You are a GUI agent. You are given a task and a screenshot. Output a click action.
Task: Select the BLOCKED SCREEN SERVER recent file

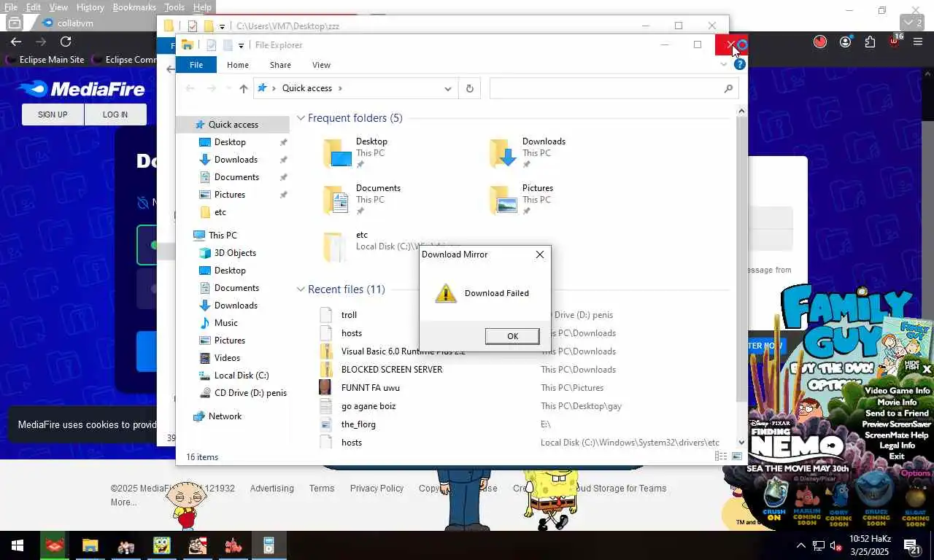point(392,370)
